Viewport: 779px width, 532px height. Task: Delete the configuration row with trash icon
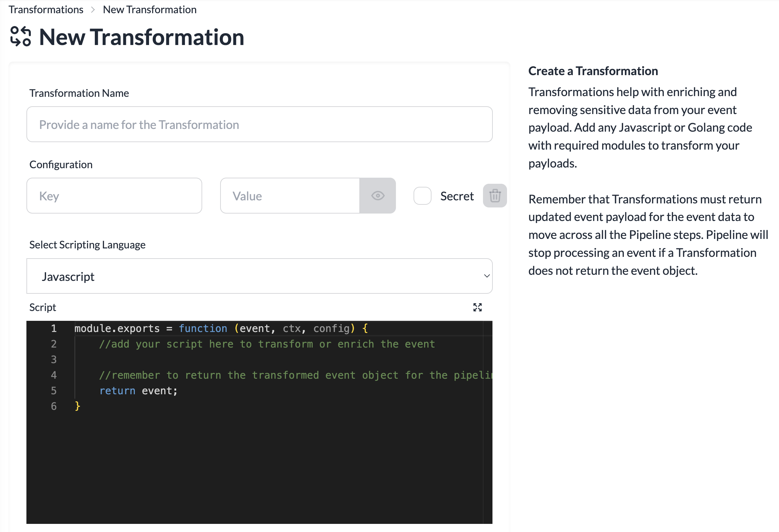[495, 196]
